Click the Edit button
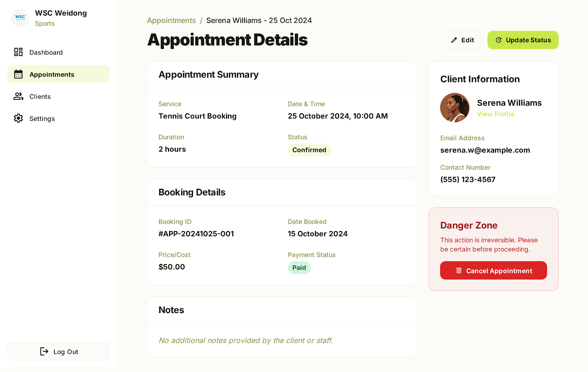This screenshot has height=372, width=588. [462, 40]
